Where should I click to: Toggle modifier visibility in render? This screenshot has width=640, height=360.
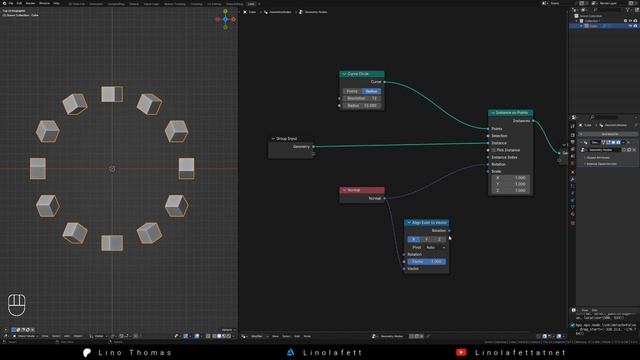coord(618,142)
